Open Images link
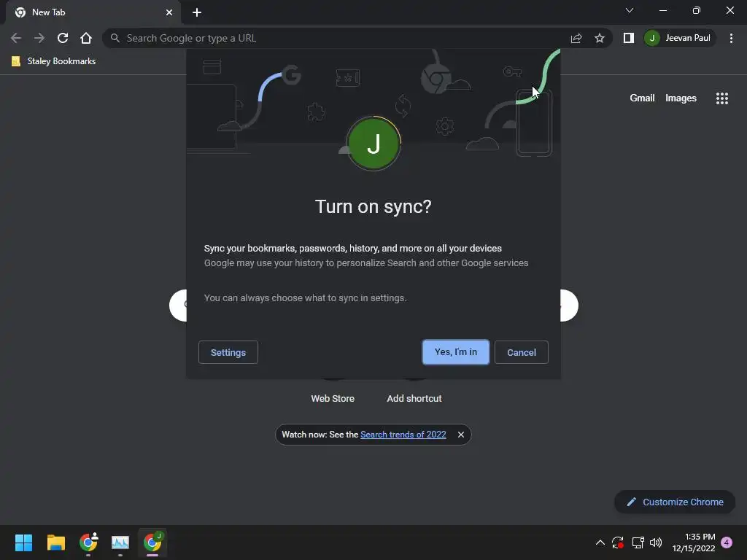Image resolution: width=747 pixels, height=560 pixels. 681,98
